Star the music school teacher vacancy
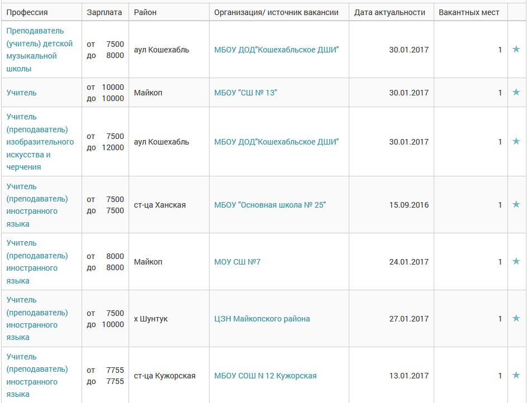The width and height of the screenshot is (532, 403). [516, 49]
